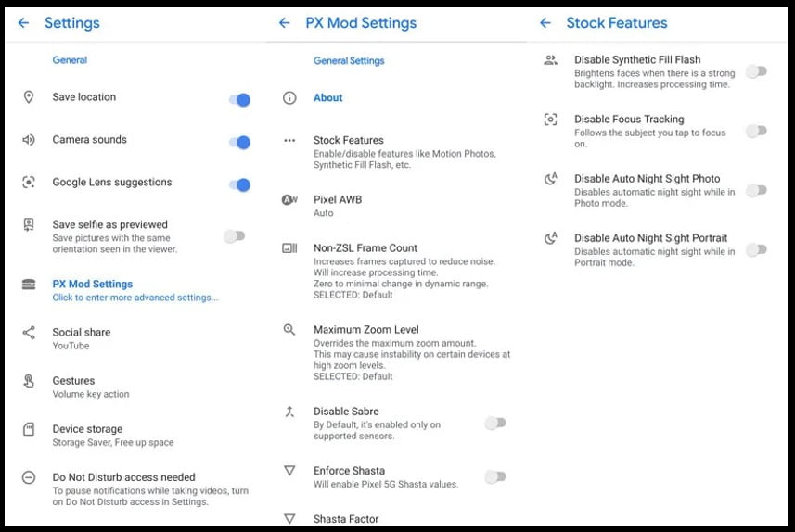Click 'Will enable Pixel 5G Shasta values' description
795x532 pixels.
point(386,485)
